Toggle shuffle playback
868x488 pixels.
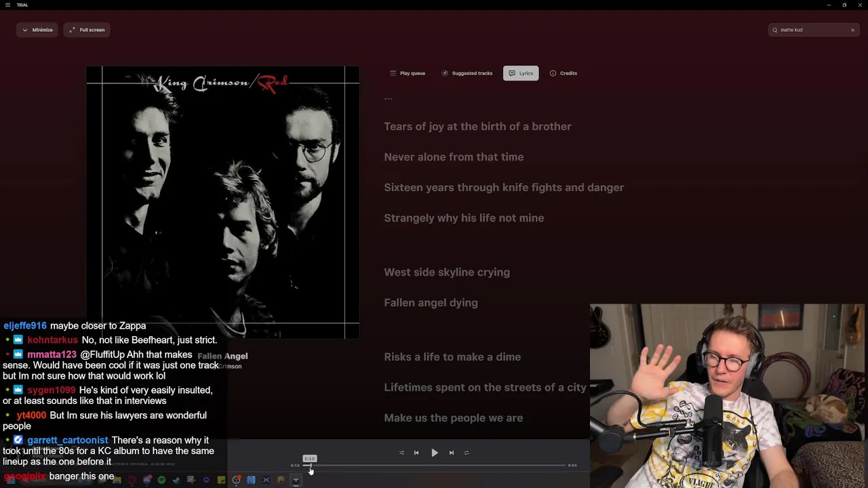[x=401, y=453]
